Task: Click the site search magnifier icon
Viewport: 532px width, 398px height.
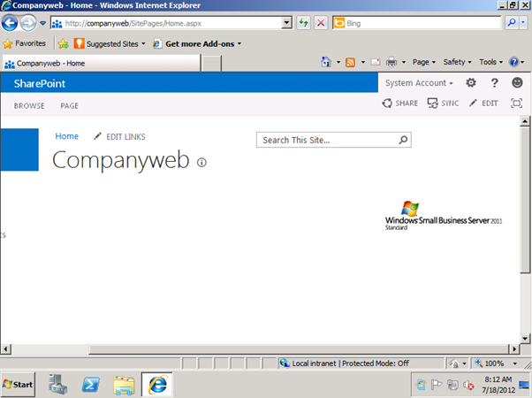Action: coord(403,140)
